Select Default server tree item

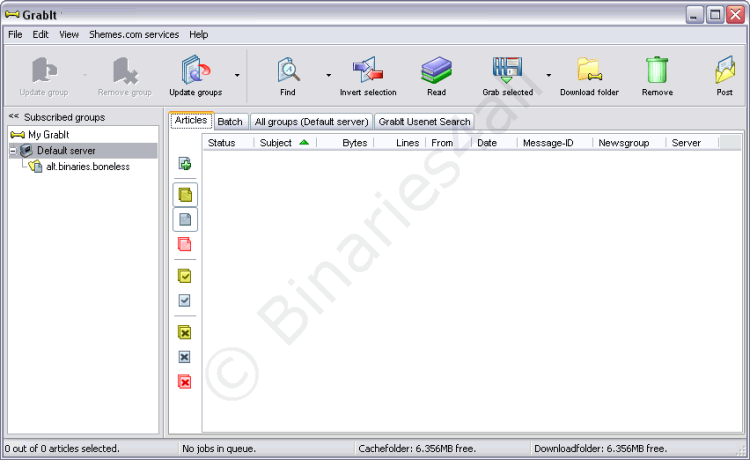66,151
